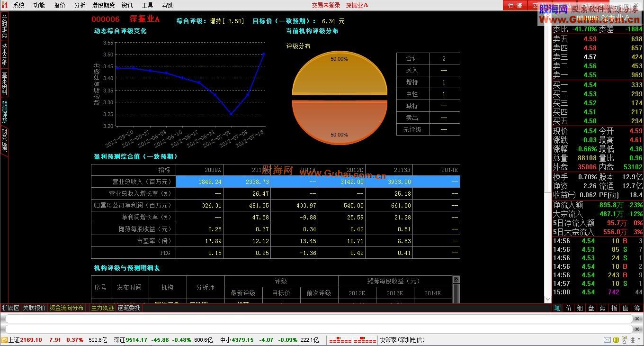
Task: Open the 主力轨迹 bottom tab
Action: [102, 308]
